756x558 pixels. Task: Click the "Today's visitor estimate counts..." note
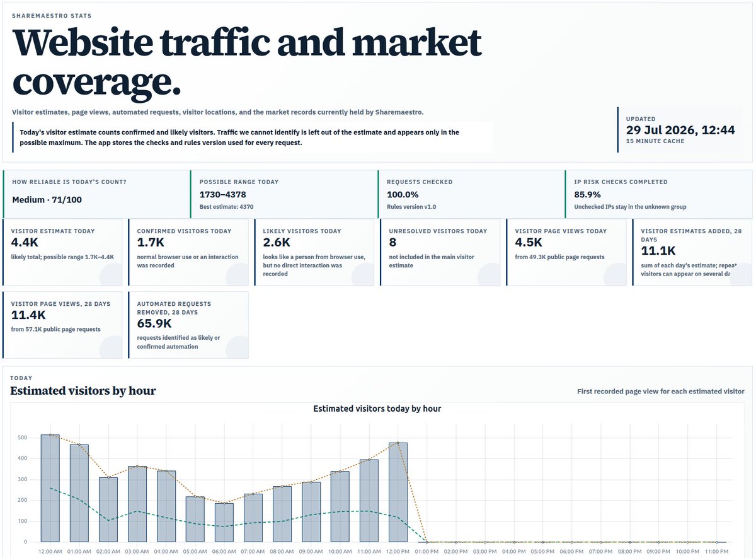252,137
